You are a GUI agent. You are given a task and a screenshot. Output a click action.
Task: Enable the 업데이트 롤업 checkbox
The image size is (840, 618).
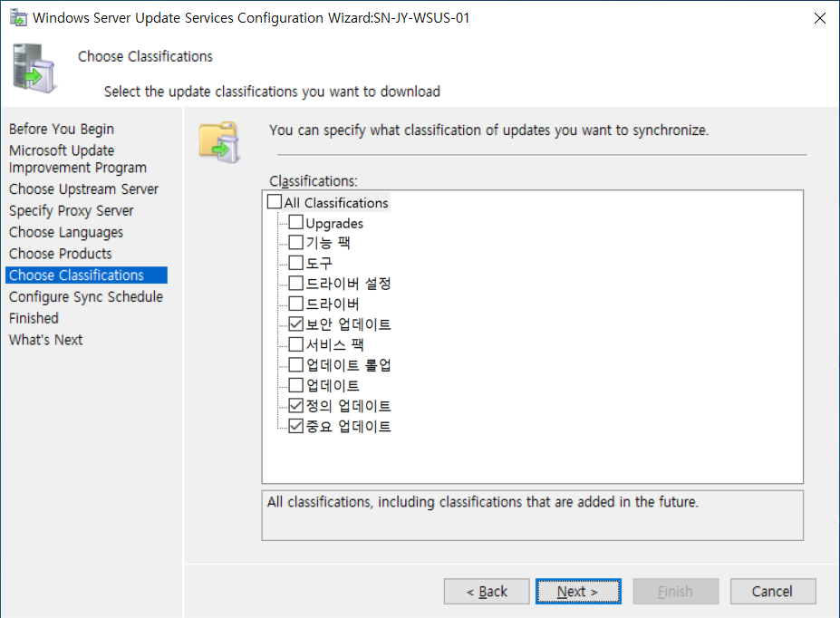tap(295, 364)
